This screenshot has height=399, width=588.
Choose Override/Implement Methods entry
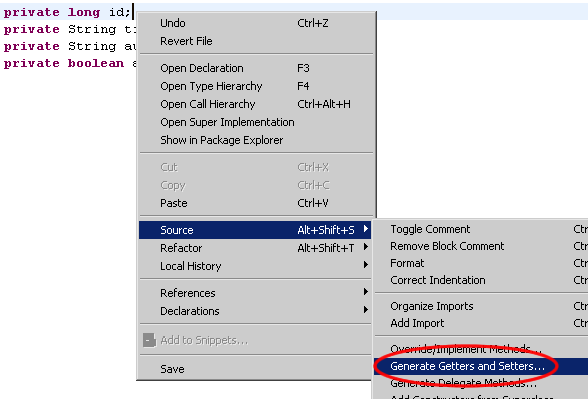click(x=481, y=350)
